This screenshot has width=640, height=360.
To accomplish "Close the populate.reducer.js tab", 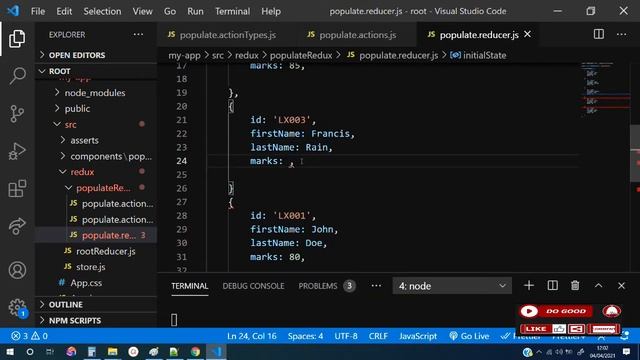I will pyautogui.click(x=527, y=34).
